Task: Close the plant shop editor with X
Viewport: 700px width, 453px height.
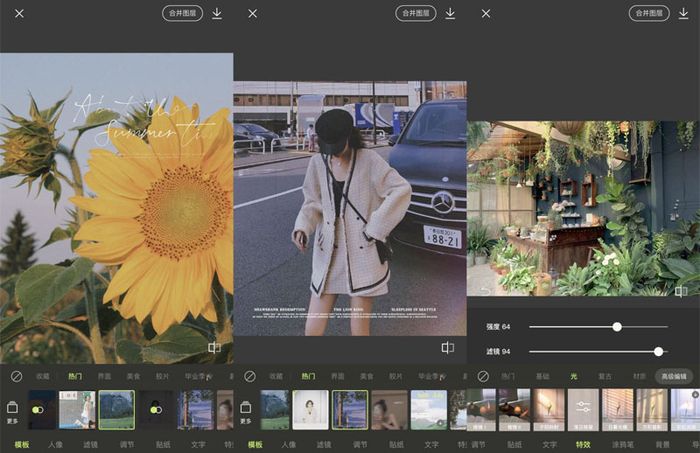Action: (x=486, y=14)
